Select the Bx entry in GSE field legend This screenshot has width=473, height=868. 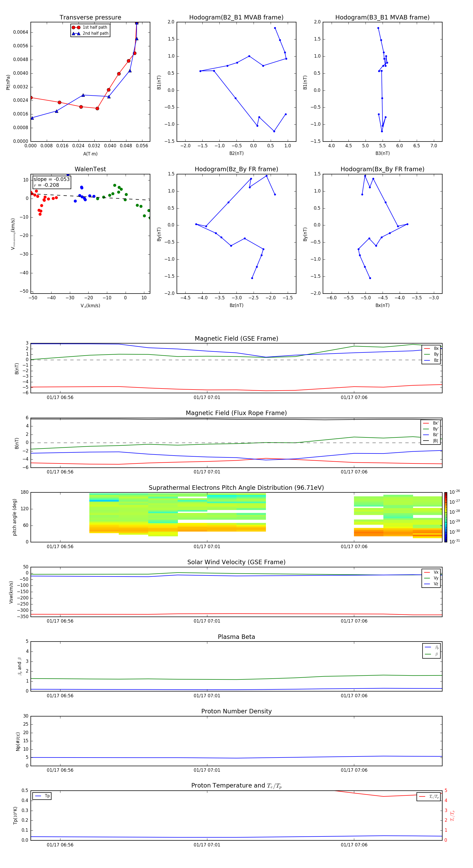431,349
